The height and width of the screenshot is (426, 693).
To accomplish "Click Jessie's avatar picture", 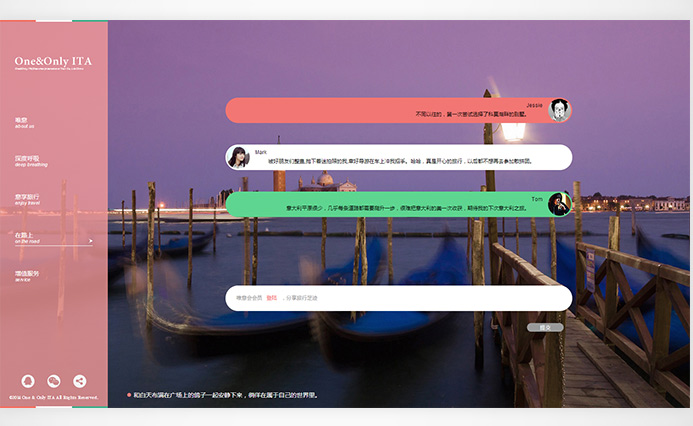I will point(559,109).
